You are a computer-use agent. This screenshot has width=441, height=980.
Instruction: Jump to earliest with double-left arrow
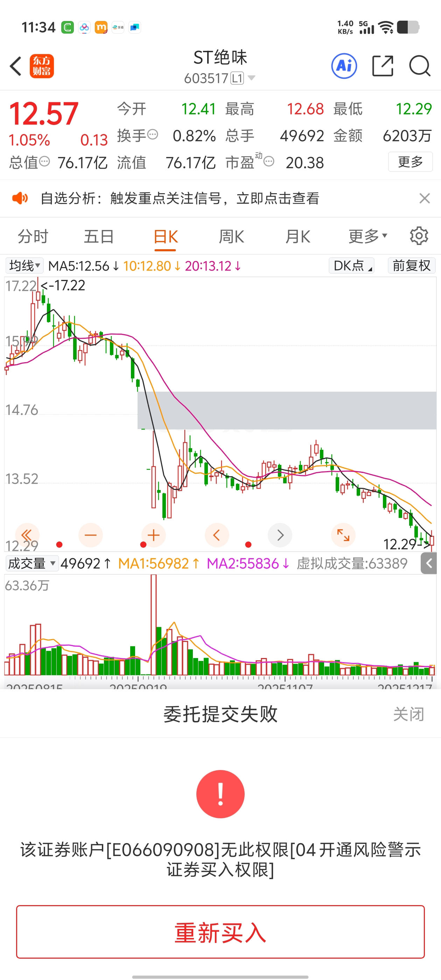pyautogui.click(x=27, y=535)
